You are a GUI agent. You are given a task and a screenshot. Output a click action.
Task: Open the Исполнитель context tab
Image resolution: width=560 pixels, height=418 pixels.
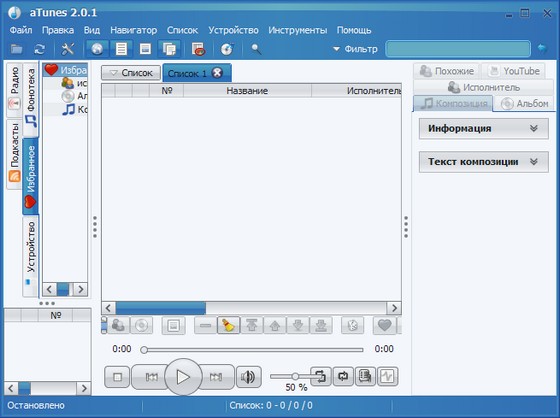484,87
